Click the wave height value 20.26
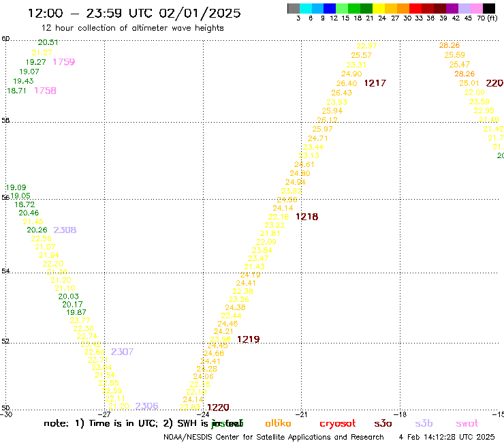This screenshot has height=443, width=504. (37, 230)
